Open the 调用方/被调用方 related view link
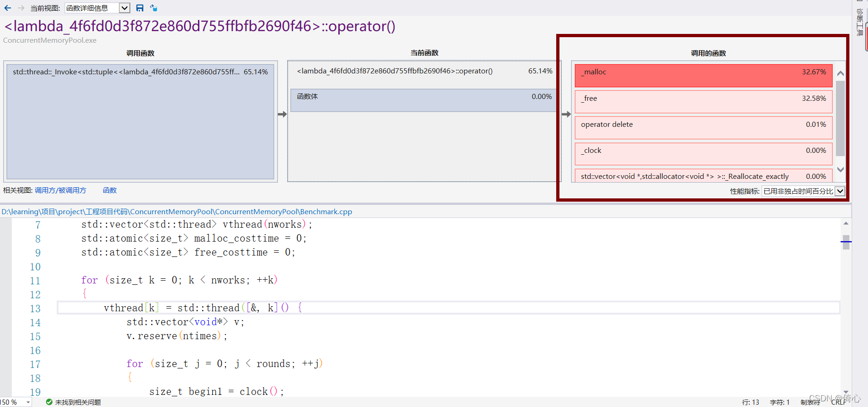 pyautogui.click(x=60, y=190)
